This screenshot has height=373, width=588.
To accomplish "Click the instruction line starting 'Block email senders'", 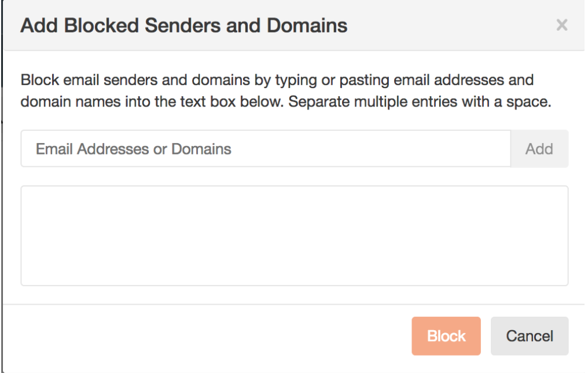I will 277,79.
